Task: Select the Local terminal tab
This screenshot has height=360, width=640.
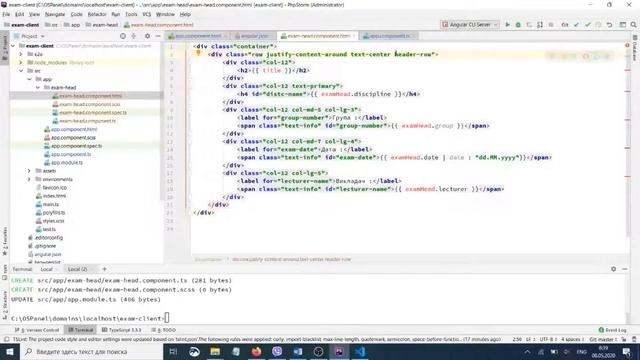Action: 46,269
